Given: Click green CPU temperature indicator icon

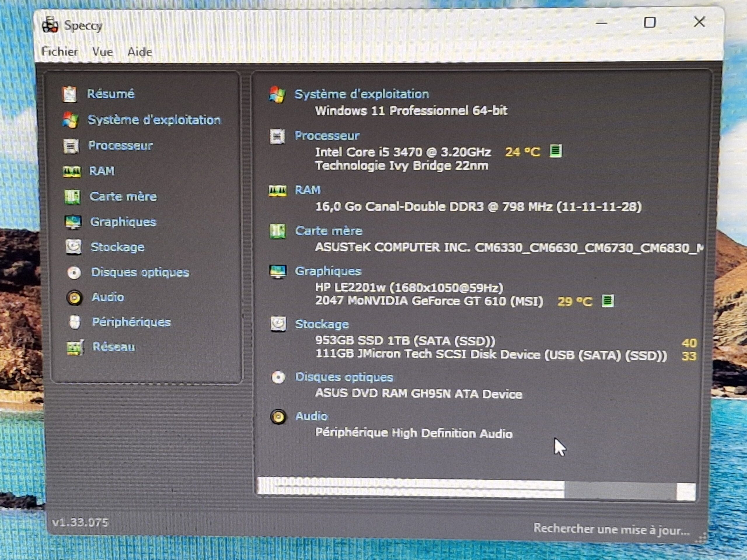Looking at the screenshot, I should (556, 151).
